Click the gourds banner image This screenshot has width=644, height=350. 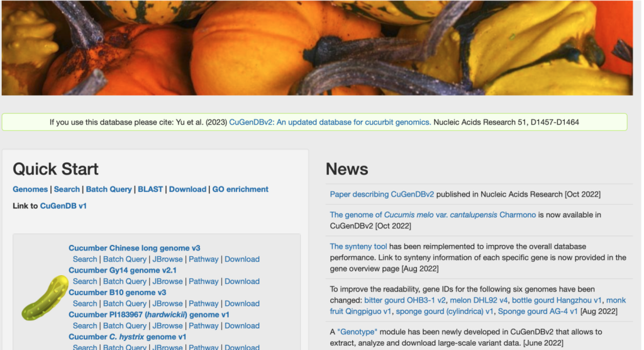tap(317, 48)
